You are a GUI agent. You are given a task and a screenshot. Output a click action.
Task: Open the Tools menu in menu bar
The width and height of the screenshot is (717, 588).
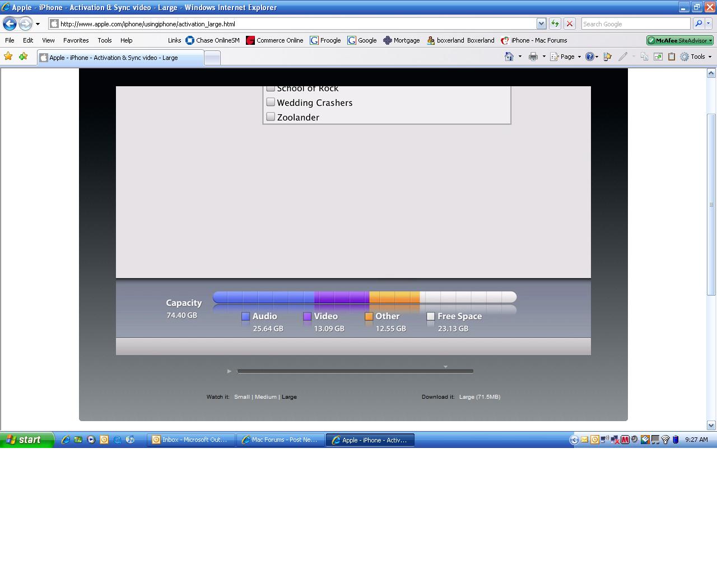pos(105,40)
